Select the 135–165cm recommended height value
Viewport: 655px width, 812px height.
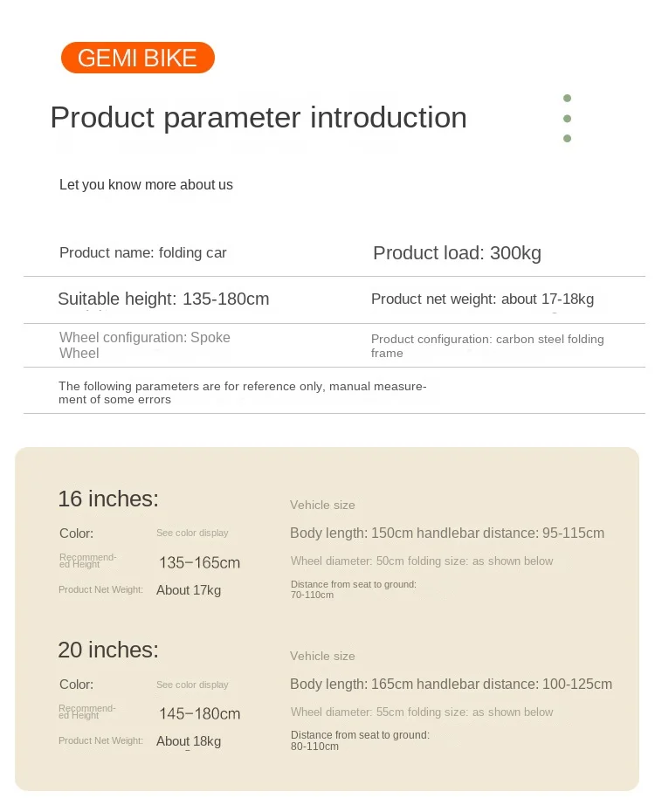[199, 563]
